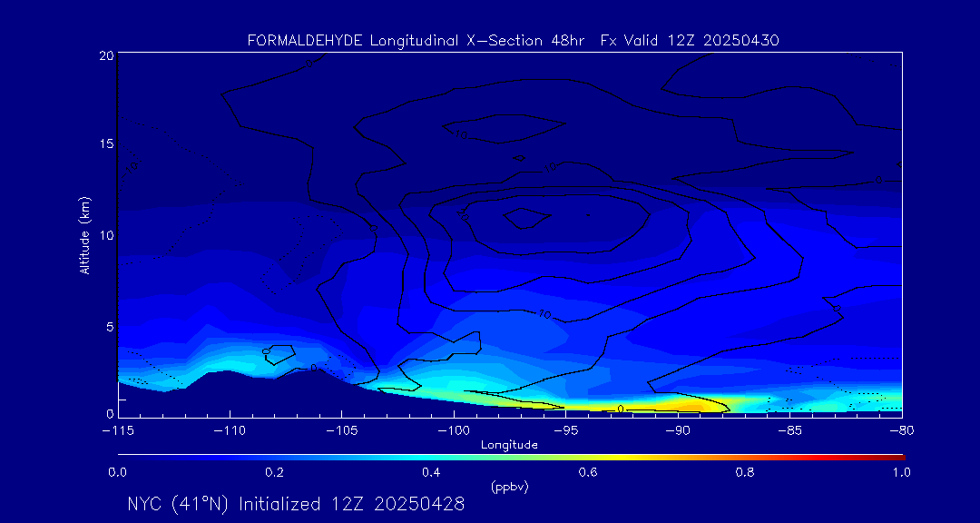Click the 15 km altitude tick label

(x=105, y=144)
